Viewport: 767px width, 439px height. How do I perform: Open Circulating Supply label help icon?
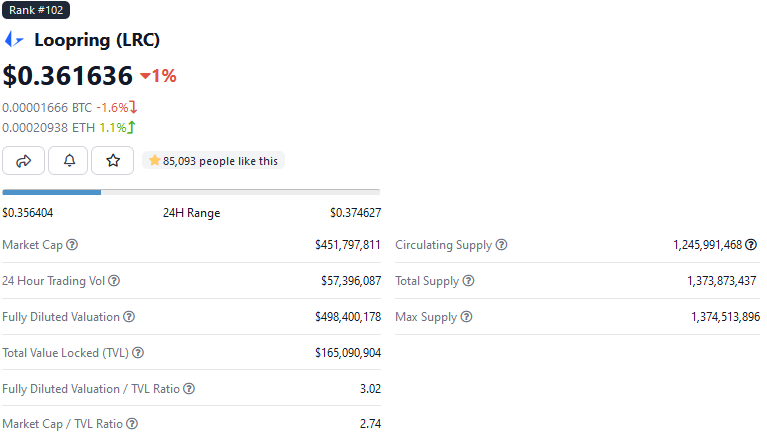click(x=501, y=245)
